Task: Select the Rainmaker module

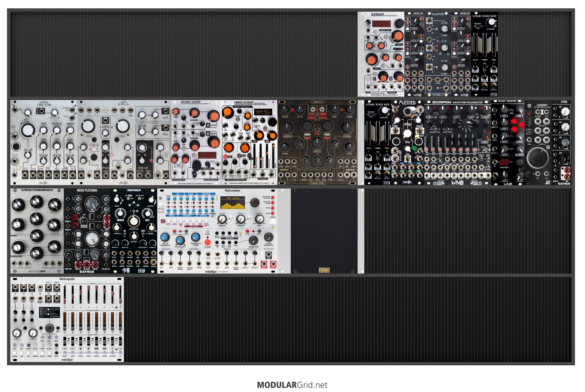Action: click(217, 231)
